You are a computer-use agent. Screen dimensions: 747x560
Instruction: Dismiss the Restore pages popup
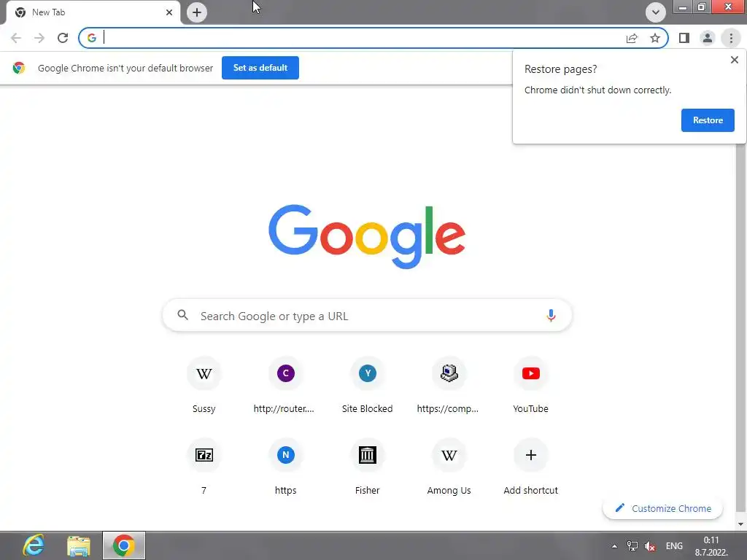(734, 60)
